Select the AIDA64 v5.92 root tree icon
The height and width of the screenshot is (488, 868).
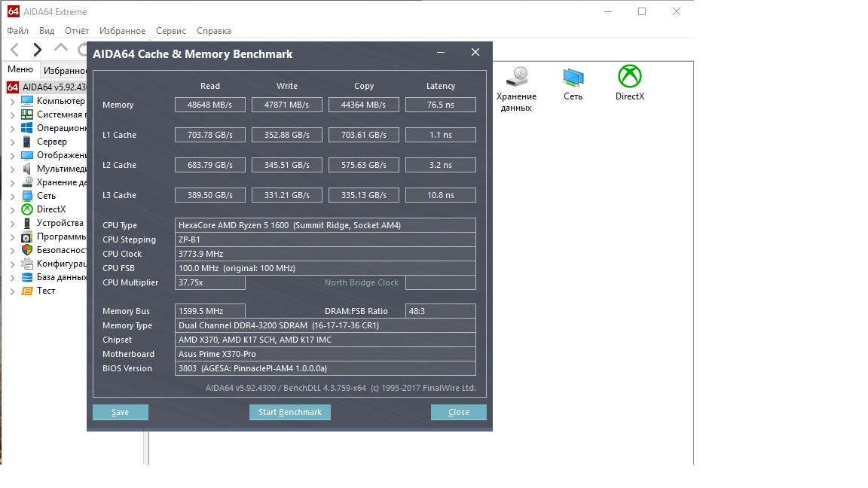(x=13, y=87)
